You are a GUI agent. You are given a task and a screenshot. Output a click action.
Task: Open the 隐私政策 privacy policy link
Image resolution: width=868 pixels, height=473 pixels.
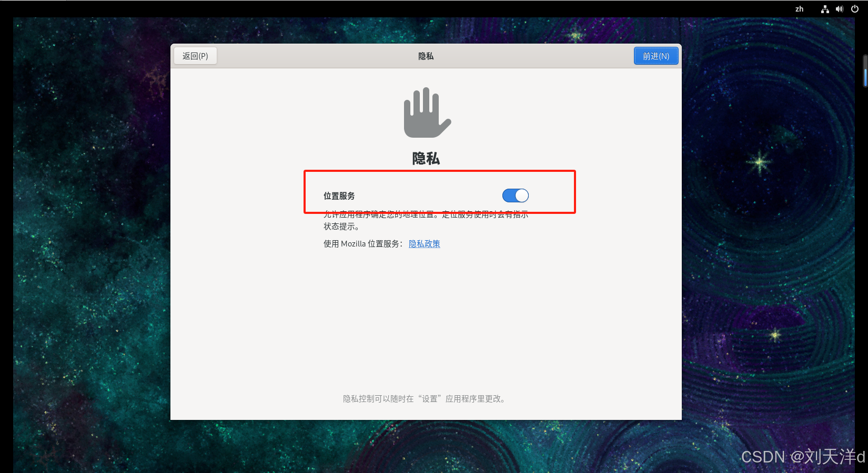[424, 244]
